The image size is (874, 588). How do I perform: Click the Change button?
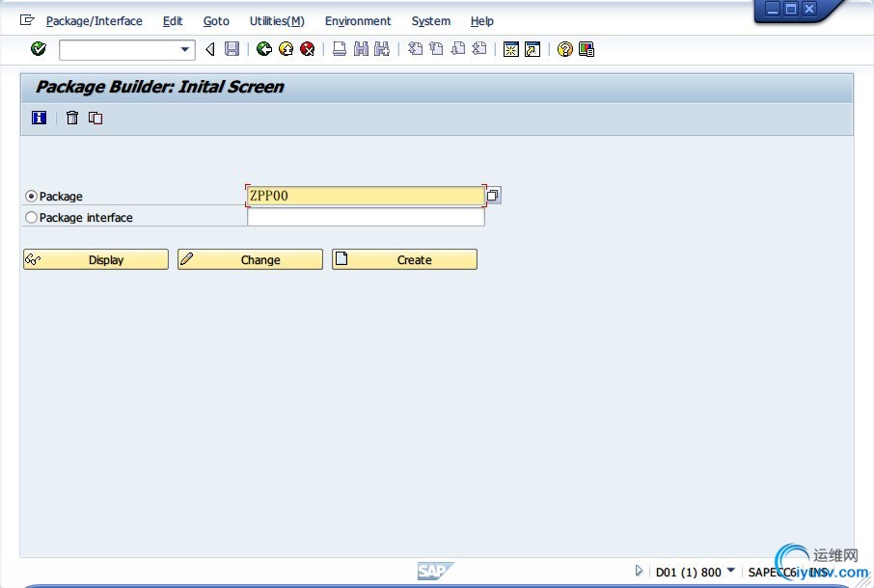pyautogui.click(x=250, y=259)
